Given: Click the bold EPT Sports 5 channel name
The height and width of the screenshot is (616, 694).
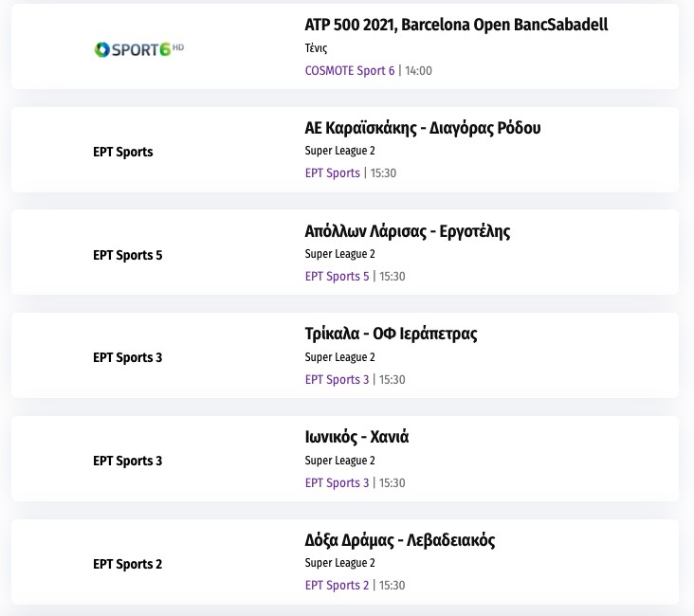Looking at the screenshot, I should pos(128,255).
